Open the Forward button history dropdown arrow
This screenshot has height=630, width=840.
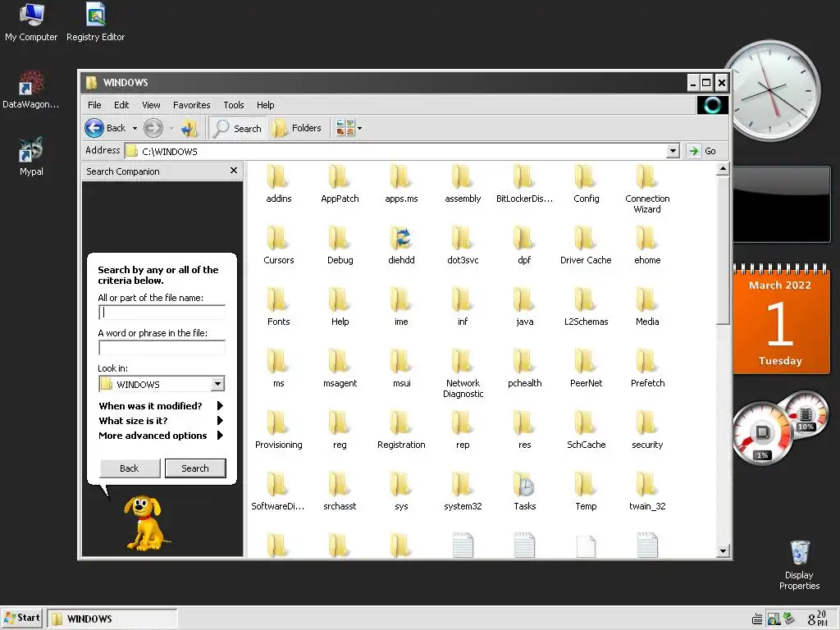tap(171, 129)
